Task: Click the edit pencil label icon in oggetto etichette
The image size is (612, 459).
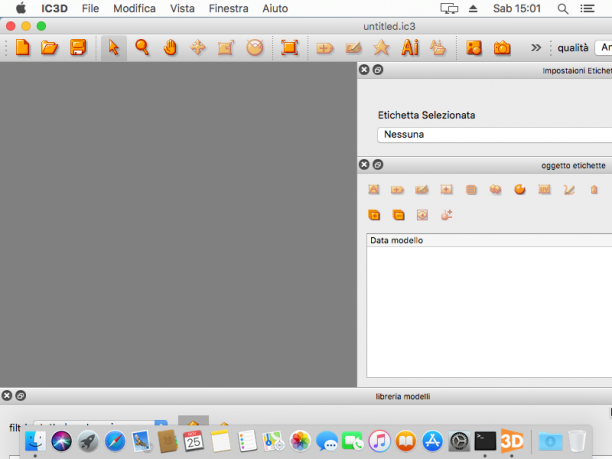Action: point(422,190)
